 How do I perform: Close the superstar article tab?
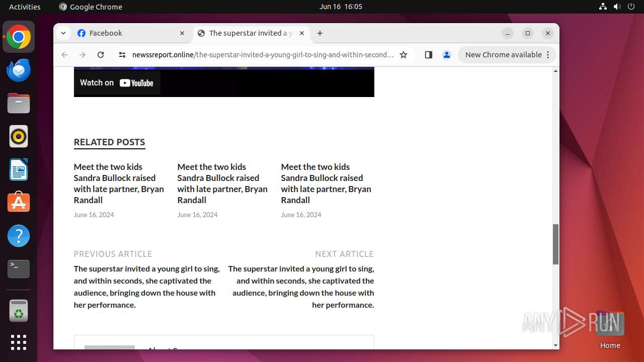coord(302,33)
